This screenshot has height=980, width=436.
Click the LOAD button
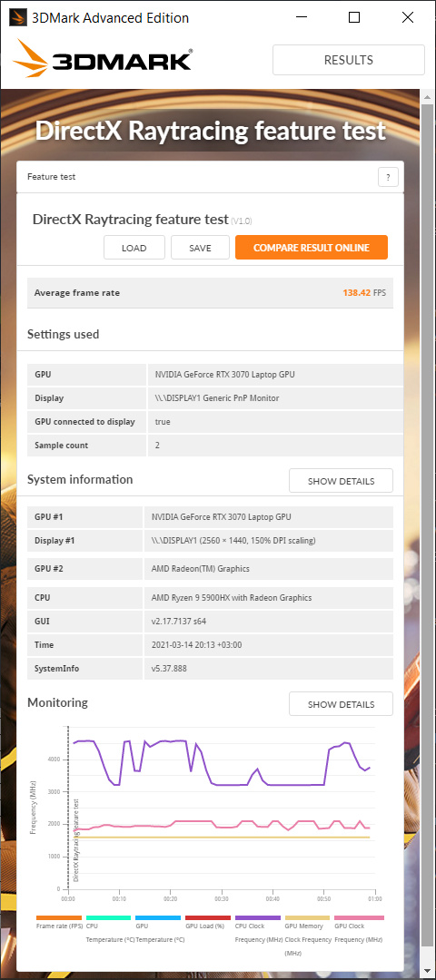point(134,248)
